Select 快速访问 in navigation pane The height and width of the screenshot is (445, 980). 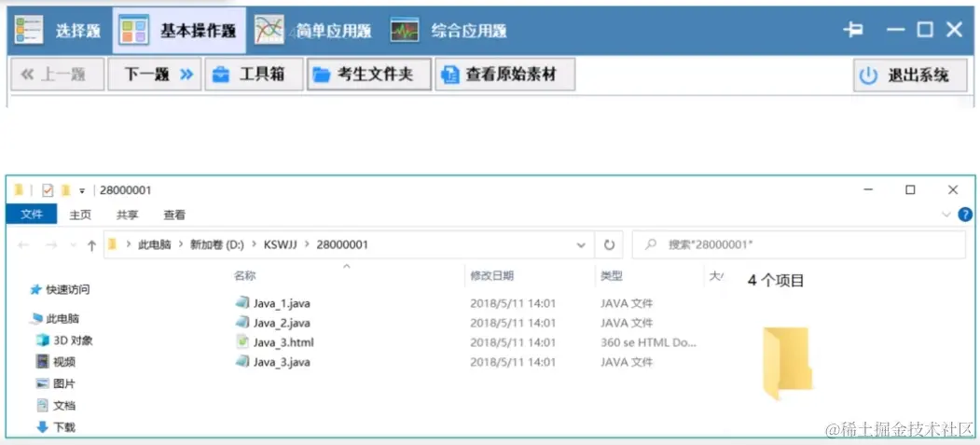pyautogui.click(x=62, y=289)
